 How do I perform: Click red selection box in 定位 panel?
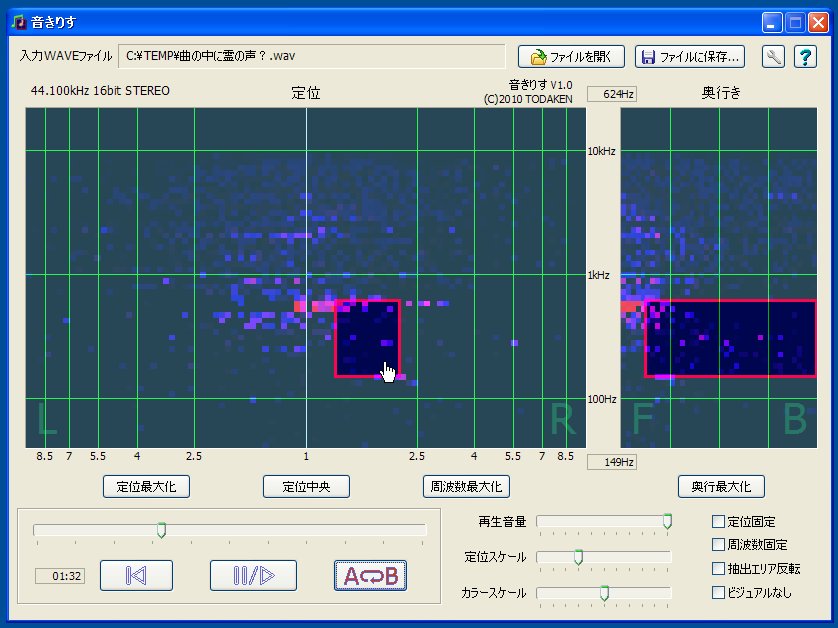point(367,339)
